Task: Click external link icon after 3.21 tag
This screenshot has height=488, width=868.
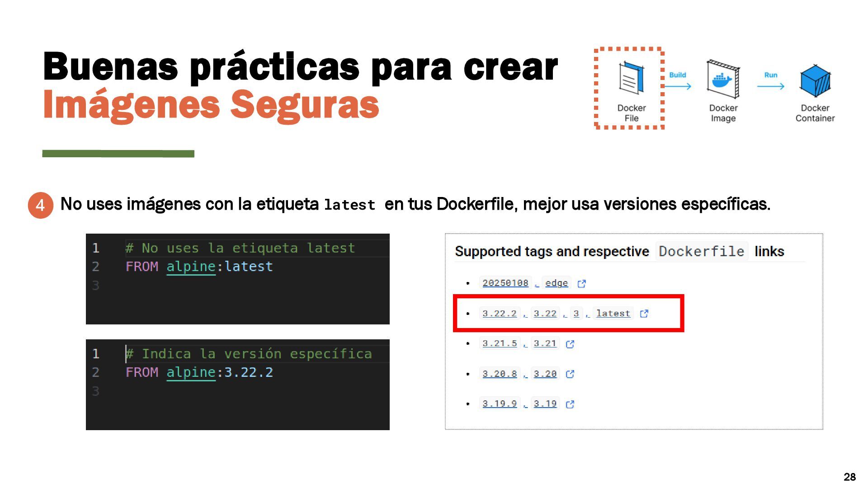Action: coord(570,344)
